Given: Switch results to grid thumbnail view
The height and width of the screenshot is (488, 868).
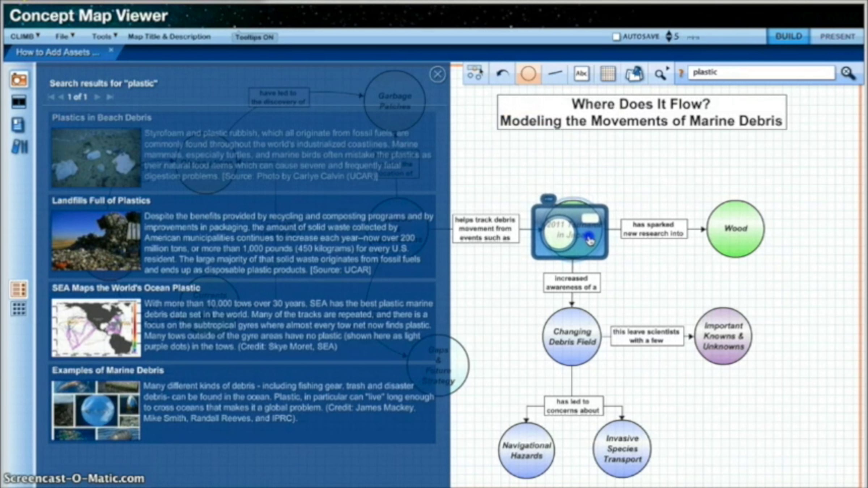Looking at the screenshot, I should (x=19, y=309).
